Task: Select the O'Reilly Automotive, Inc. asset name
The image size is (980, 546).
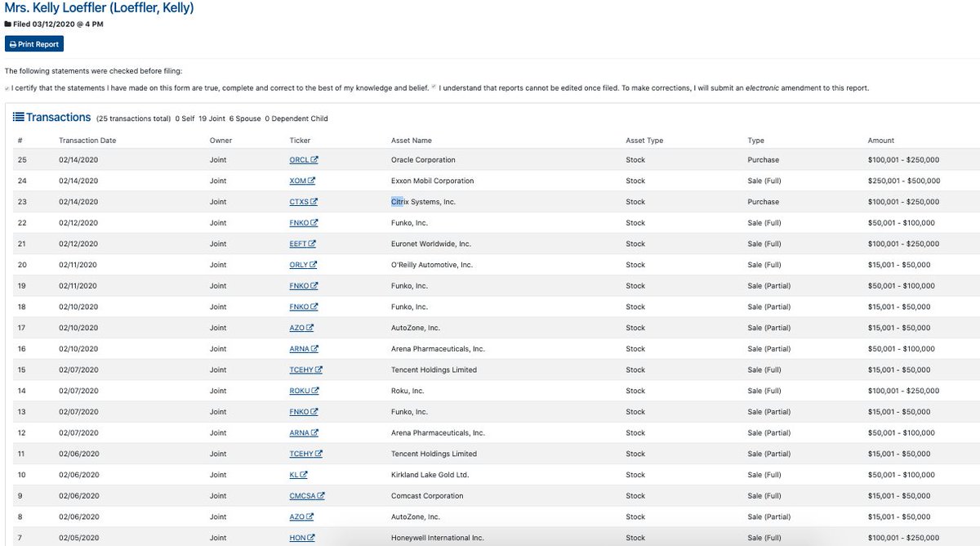Action: pyautogui.click(x=432, y=265)
